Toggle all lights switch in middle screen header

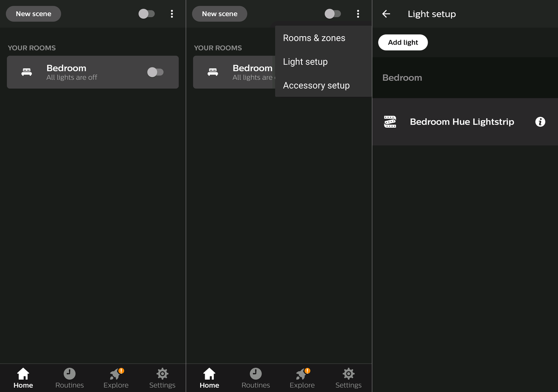[x=332, y=14]
